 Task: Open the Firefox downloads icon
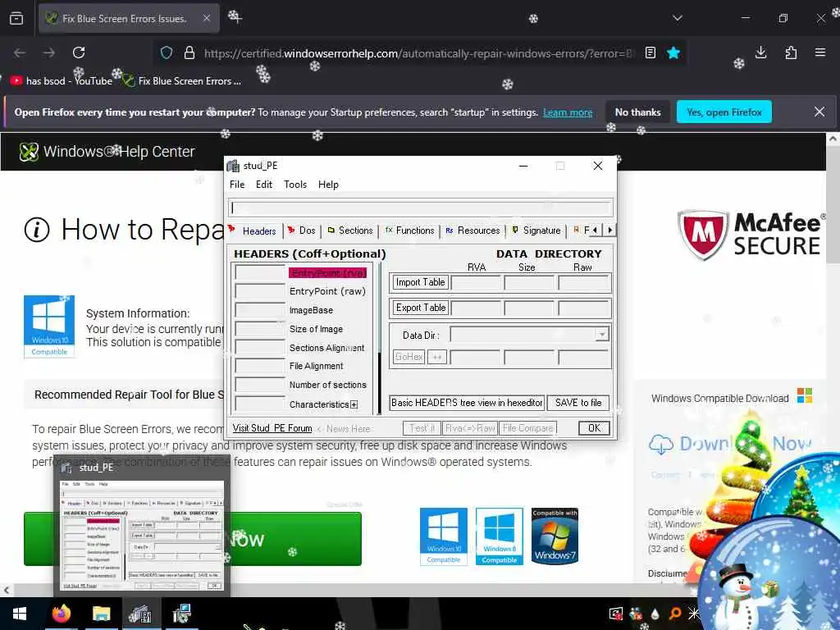tap(760, 52)
